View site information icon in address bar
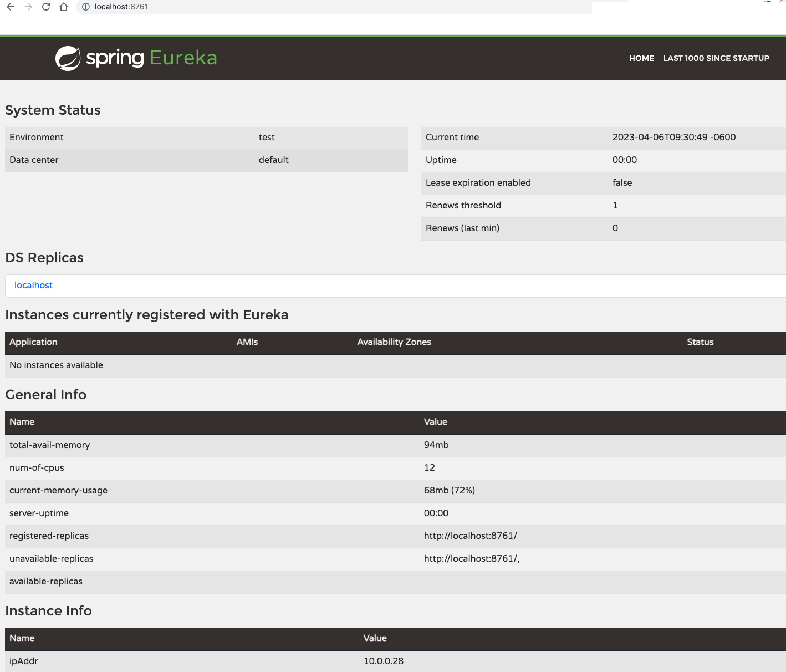The height and width of the screenshot is (672, 786). (x=86, y=7)
